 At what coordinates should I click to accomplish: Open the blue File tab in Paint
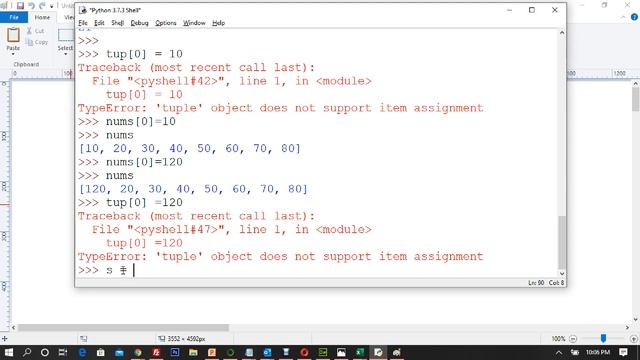pyautogui.click(x=14, y=17)
